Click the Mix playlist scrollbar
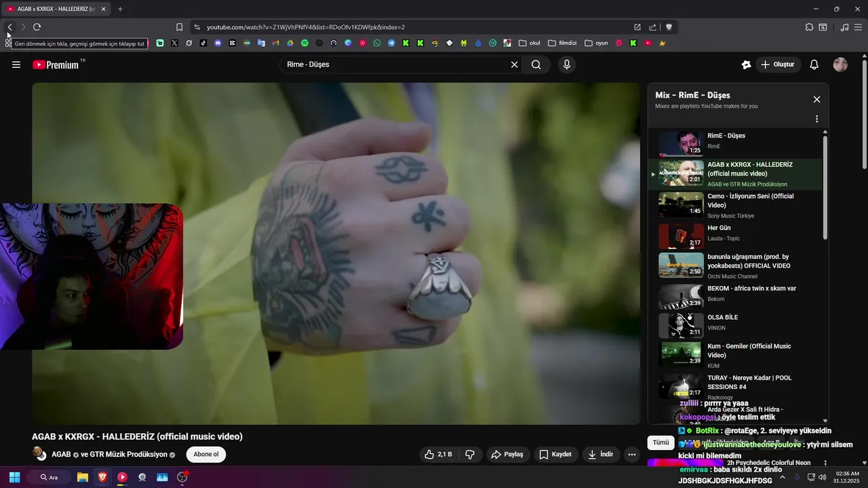This screenshot has height=488, width=868. click(825, 187)
